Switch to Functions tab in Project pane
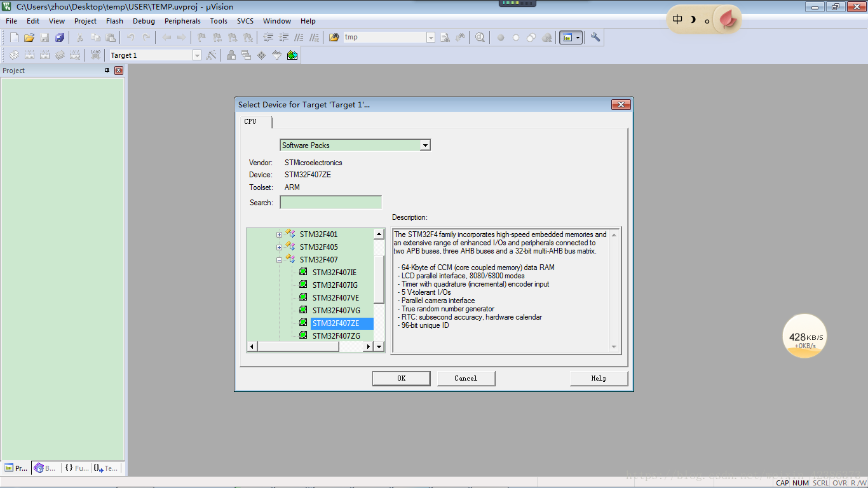Image resolution: width=868 pixels, height=488 pixels. click(x=76, y=468)
